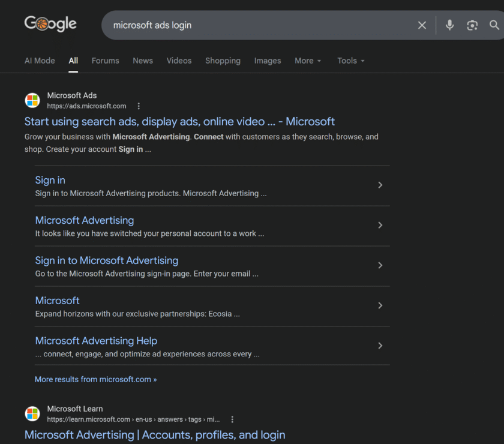Switch to AI Mode tab

[40, 61]
